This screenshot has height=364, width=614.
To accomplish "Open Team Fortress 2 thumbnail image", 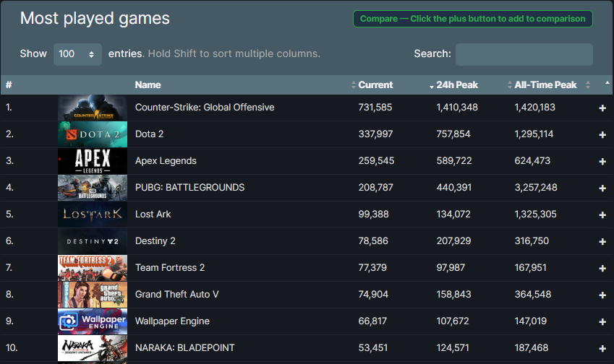I will coord(93,268).
